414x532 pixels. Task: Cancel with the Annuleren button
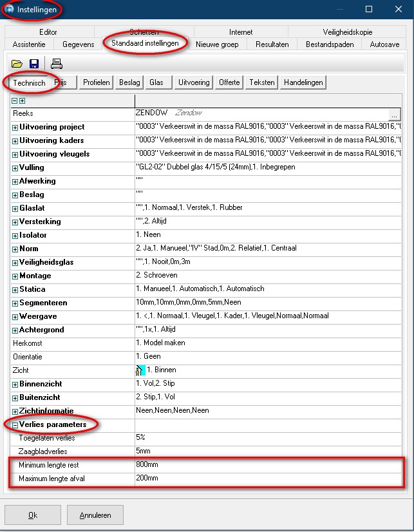click(x=95, y=515)
